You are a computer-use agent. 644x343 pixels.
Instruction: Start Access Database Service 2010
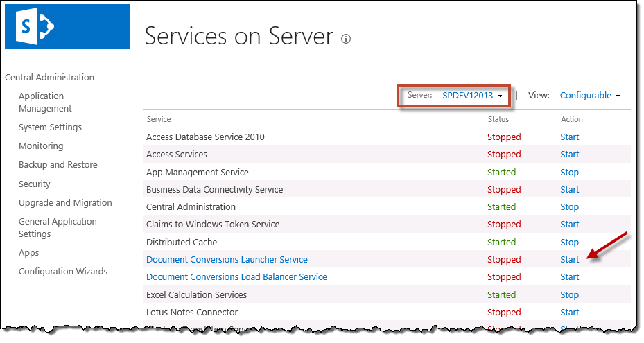(569, 137)
